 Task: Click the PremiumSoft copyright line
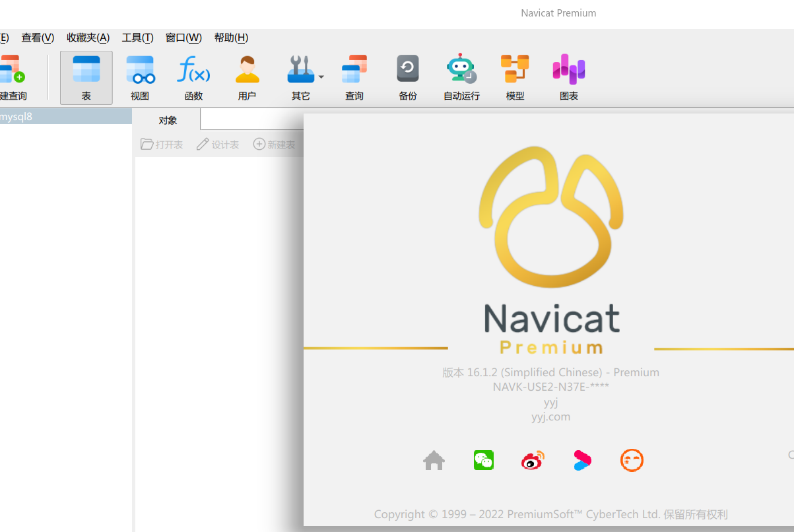click(550, 514)
